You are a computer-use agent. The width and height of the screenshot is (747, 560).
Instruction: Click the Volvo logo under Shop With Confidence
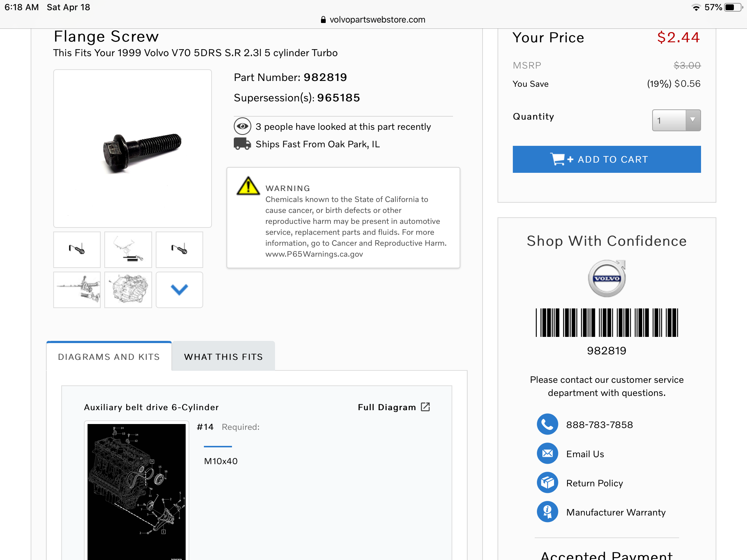coord(607,279)
